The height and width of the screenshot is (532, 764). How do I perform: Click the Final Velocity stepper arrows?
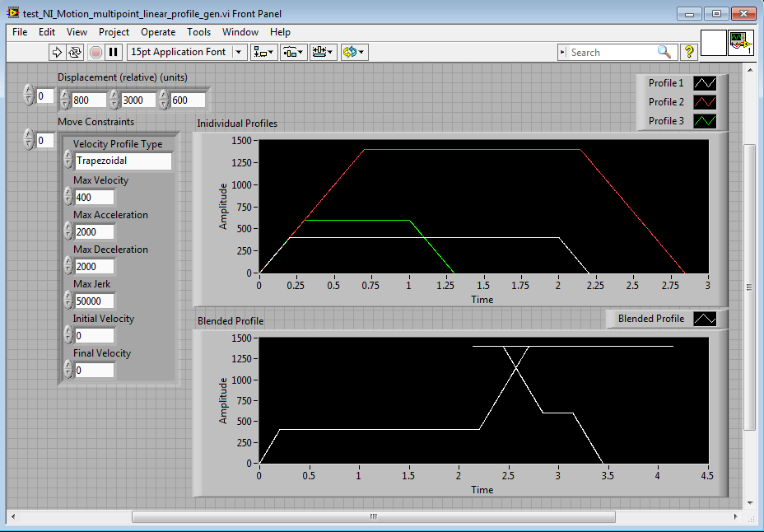pyautogui.click(x=68, y=370)
